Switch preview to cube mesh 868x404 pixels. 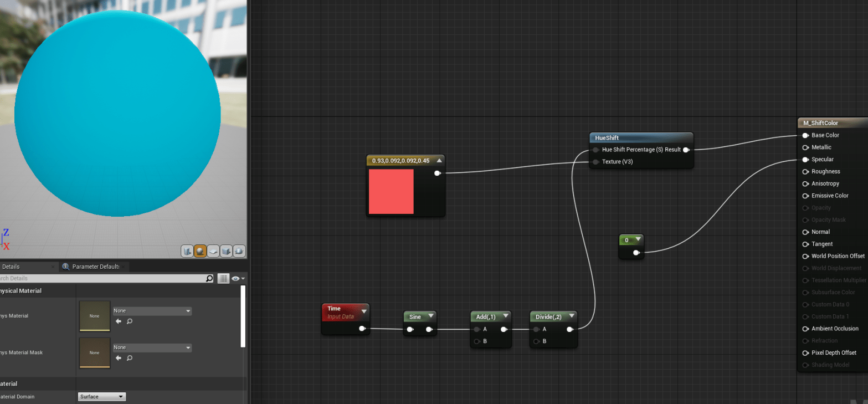226,251
